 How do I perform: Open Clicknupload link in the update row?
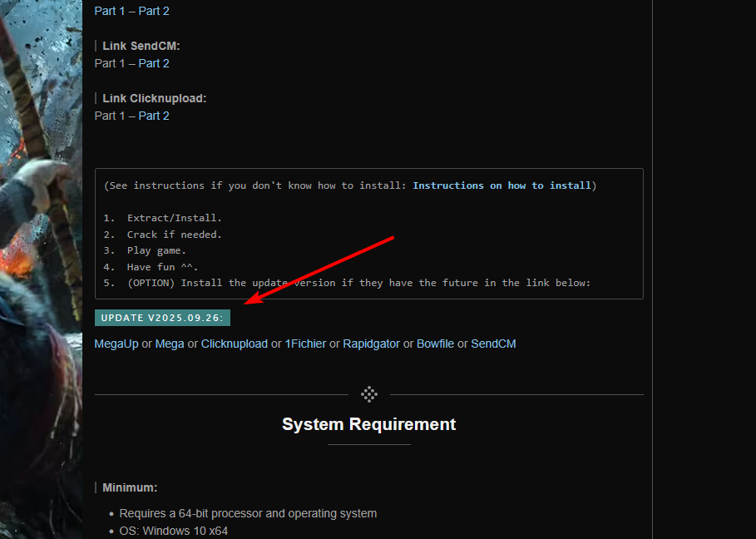[x=235, y=344]
